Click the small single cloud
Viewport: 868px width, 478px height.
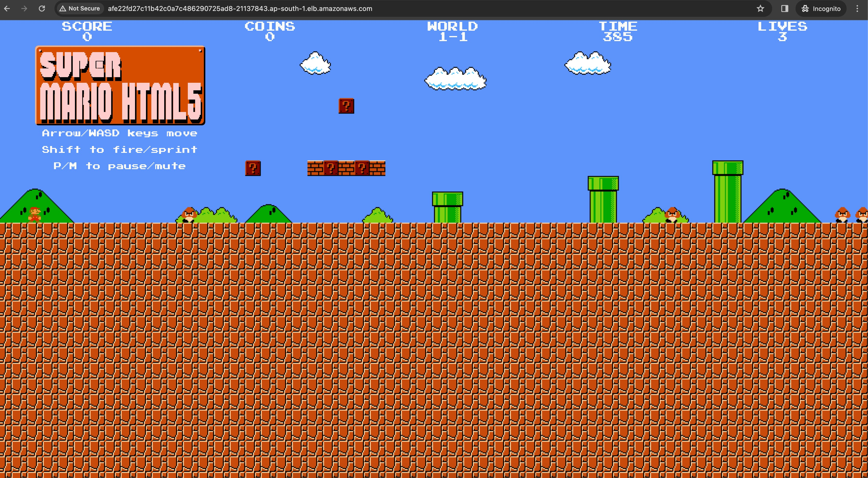(x=315, y=63)
